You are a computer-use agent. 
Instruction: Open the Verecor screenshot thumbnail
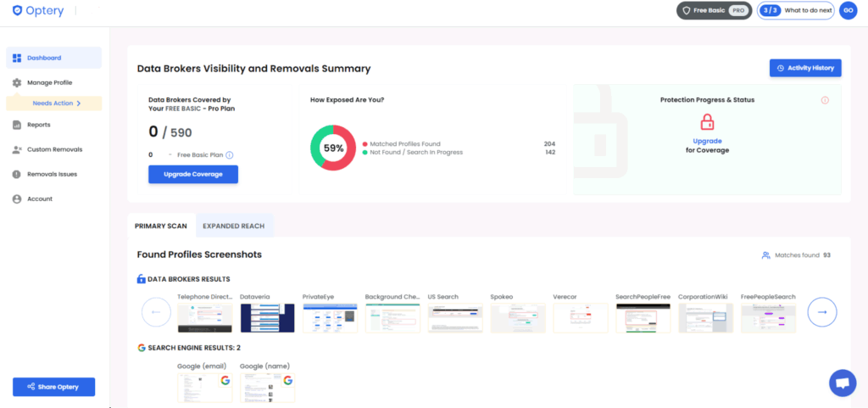(x=580, y=318)
